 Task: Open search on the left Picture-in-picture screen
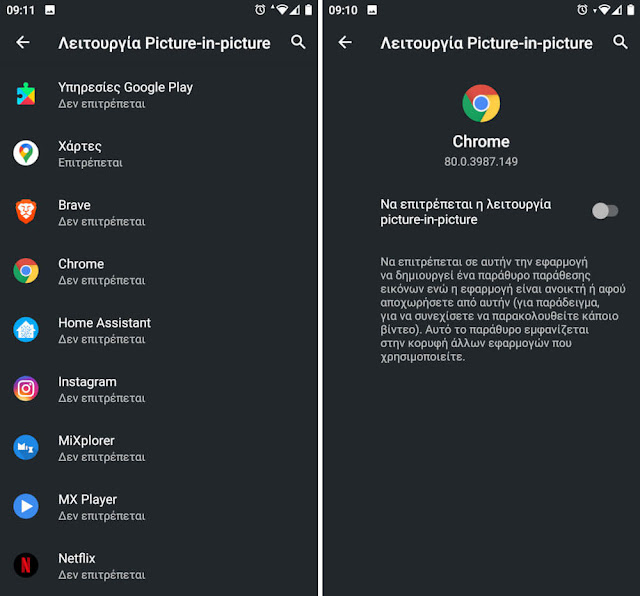tap(298, 42)
